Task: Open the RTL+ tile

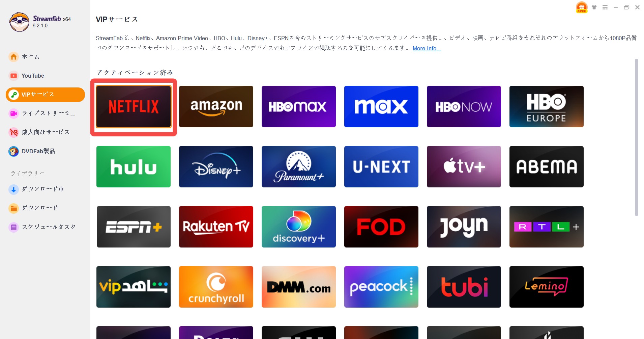Action: 547,227
